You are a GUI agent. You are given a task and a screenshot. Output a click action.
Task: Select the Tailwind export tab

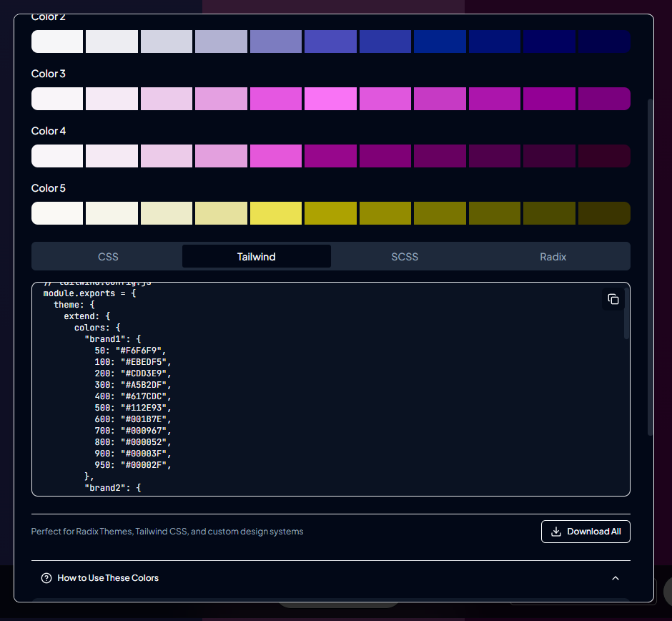tap(256, 256)
